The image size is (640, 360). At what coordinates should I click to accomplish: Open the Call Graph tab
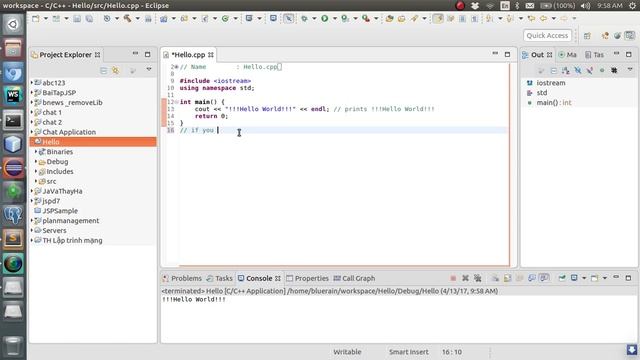pyautogui.click(x=354, y=278)
